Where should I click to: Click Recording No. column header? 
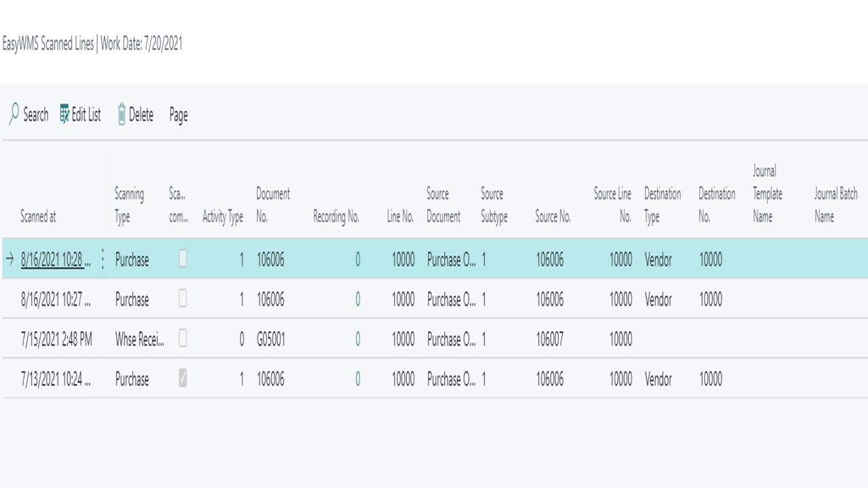pyautogui.click(x=336, y=217)
